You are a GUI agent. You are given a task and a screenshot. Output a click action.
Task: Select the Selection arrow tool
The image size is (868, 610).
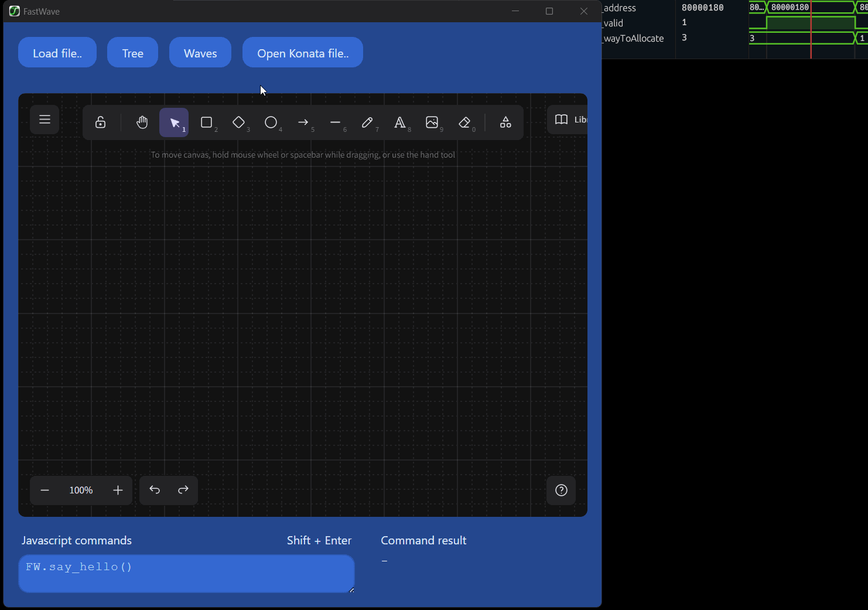tap(174, 122)
